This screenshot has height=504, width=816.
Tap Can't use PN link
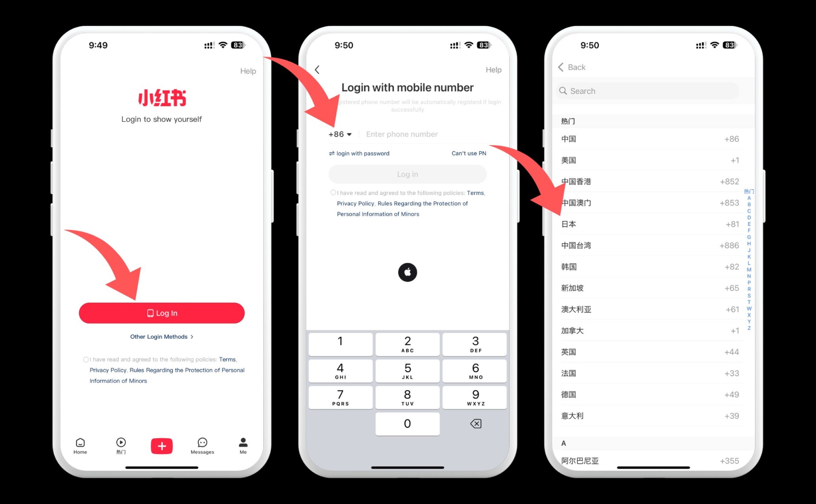pyautogui.click(x=469, y=153)
